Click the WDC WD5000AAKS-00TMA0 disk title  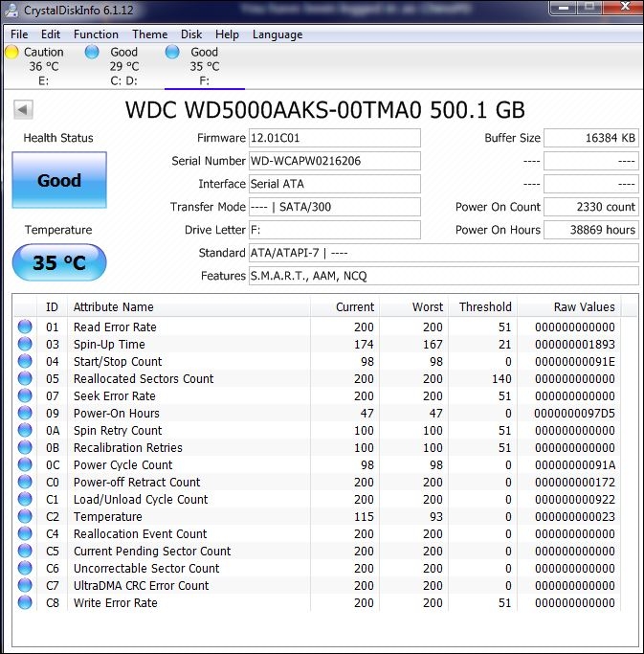pos(324,110)
